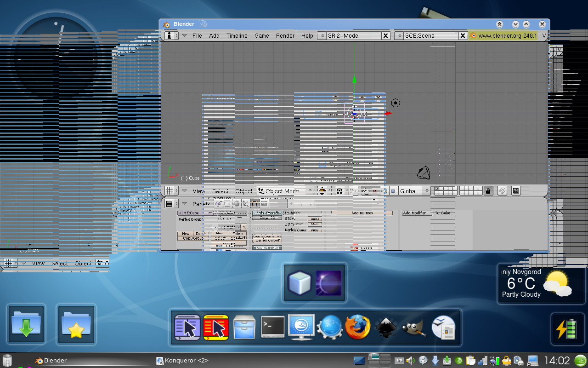Image resolution: width=588 pixels, height=368 pixels.
Task: Delete the SCE:Scene using its X icon
Action: coord(463,36)
